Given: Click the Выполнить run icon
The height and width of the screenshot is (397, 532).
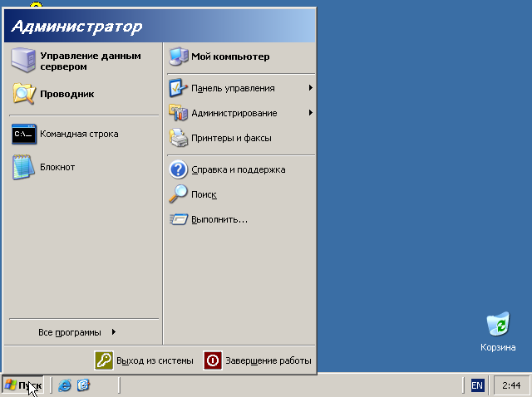Looking at the screenshot, I should (x=179, y=219).
